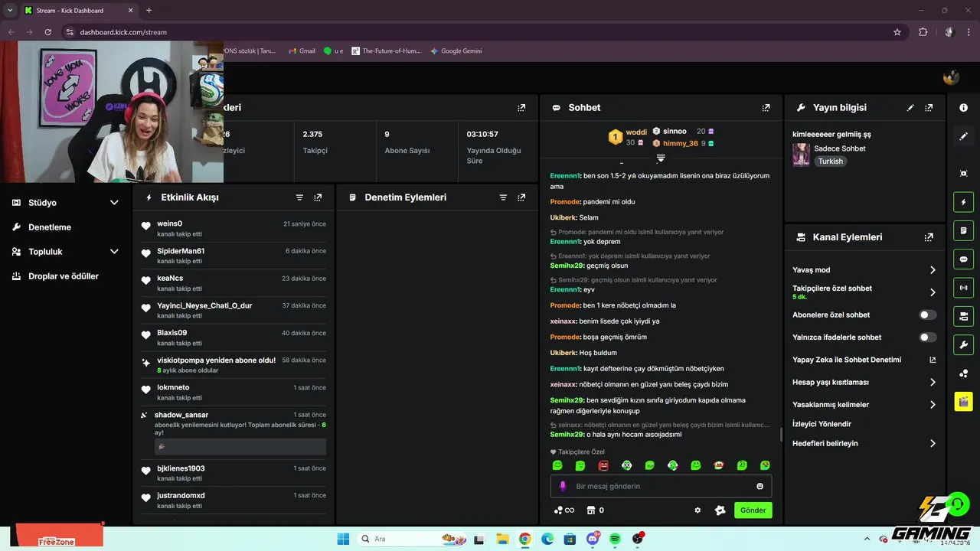The height and width of the screenshot is (551, 980).
Task: Open emoji picker in chat input
Action: point(759,486)
